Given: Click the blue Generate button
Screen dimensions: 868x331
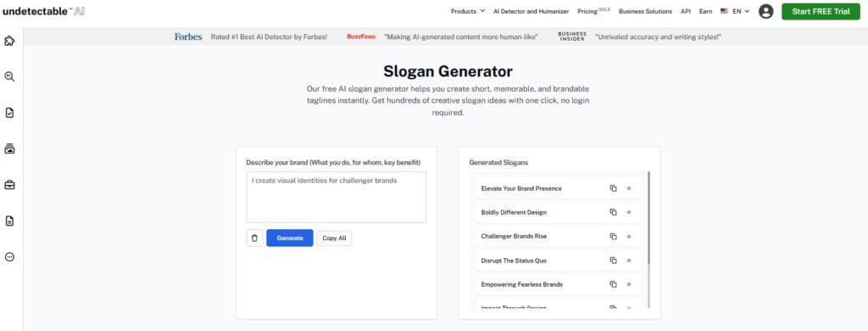Looking at the screenshot, I should [290, 238].
